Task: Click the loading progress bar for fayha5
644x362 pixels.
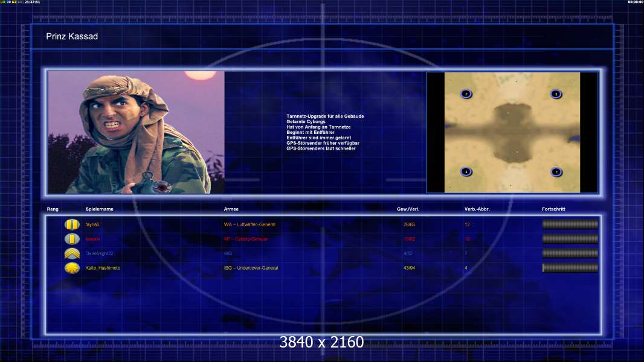Action: [570, 224]
